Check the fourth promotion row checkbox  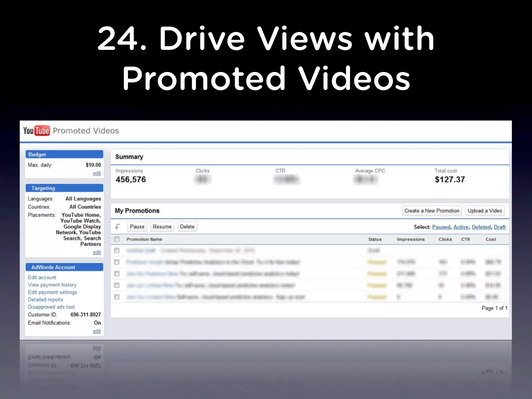(117, 285)
